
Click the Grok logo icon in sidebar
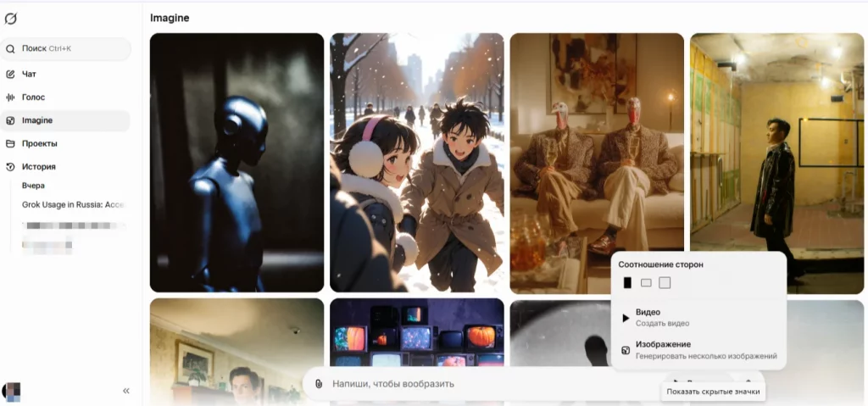tap(11, 19)
